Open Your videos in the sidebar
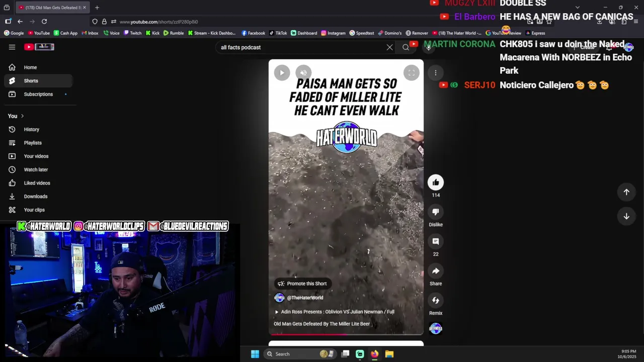The height and width of the screenshot is (362, 644). point(38,156)
